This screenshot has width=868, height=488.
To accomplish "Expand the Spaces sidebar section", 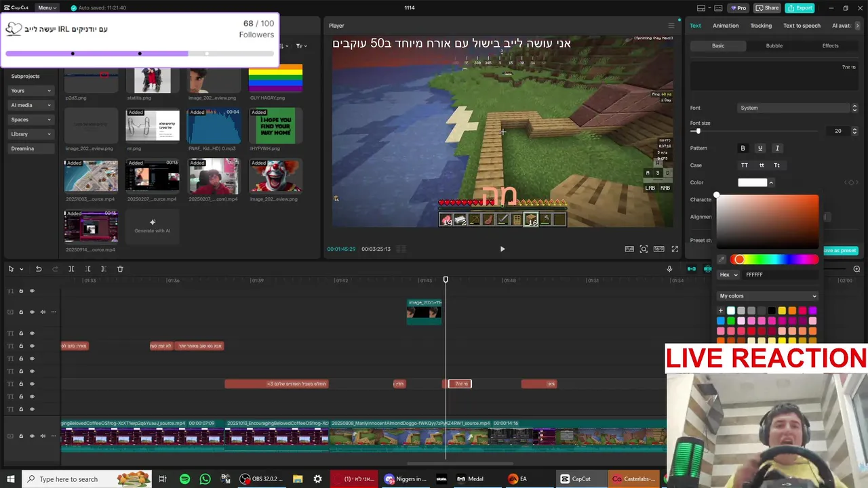I will pos(31,119).
